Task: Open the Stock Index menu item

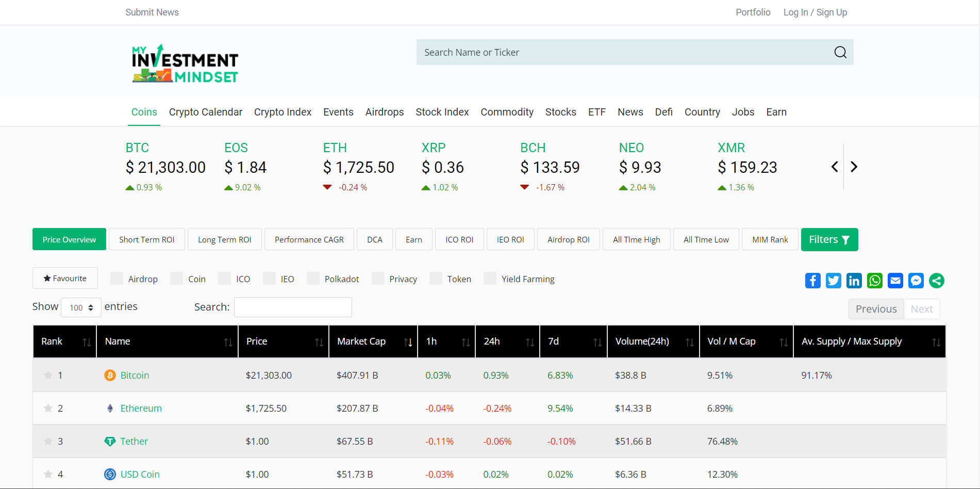Action: 442,112
